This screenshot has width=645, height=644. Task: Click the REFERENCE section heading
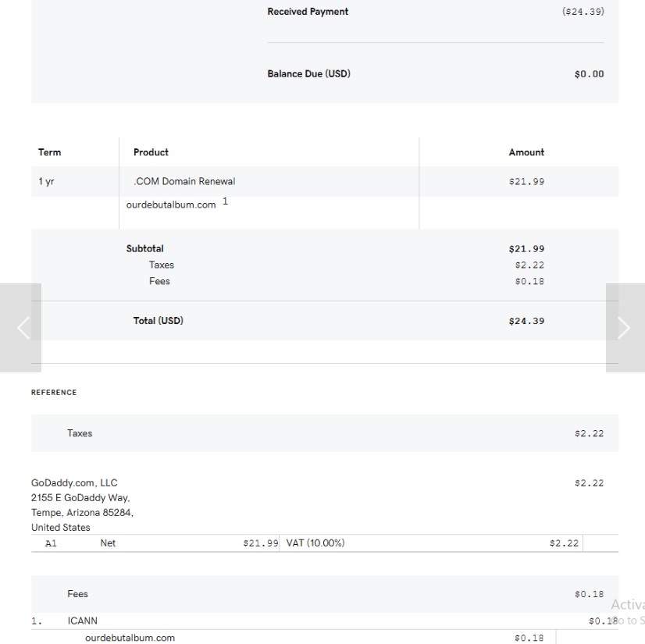point(54,393)
